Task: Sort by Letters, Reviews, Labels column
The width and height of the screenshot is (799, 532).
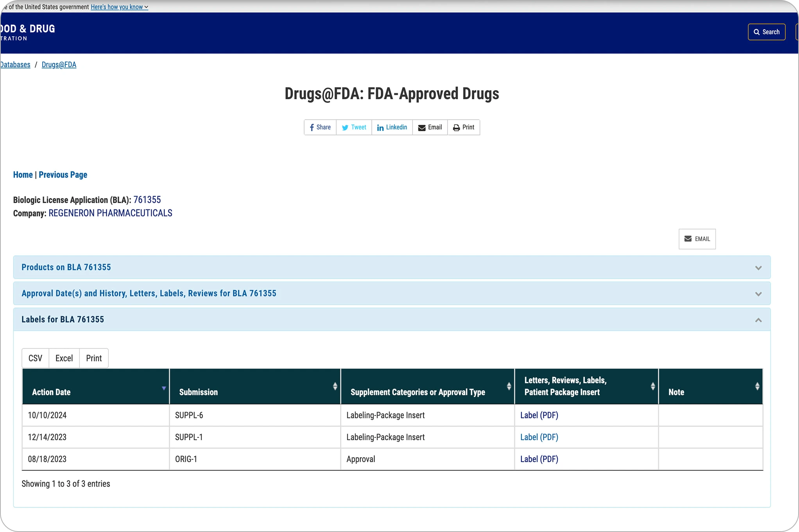Action: (586, 386)
